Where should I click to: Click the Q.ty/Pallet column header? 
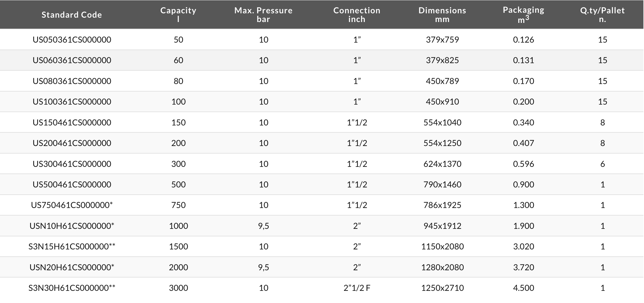tap(602, 14)
